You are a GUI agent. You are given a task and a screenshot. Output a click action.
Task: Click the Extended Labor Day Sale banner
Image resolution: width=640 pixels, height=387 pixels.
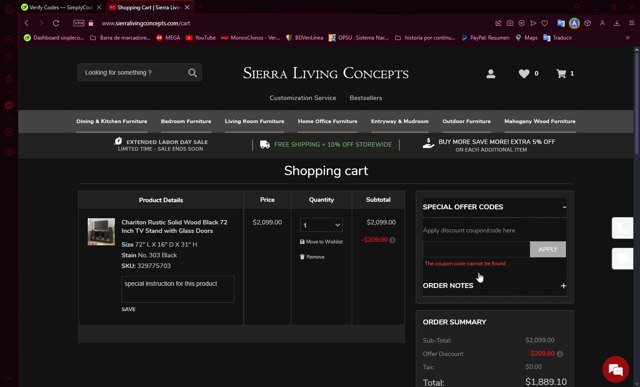coord(161,145)
